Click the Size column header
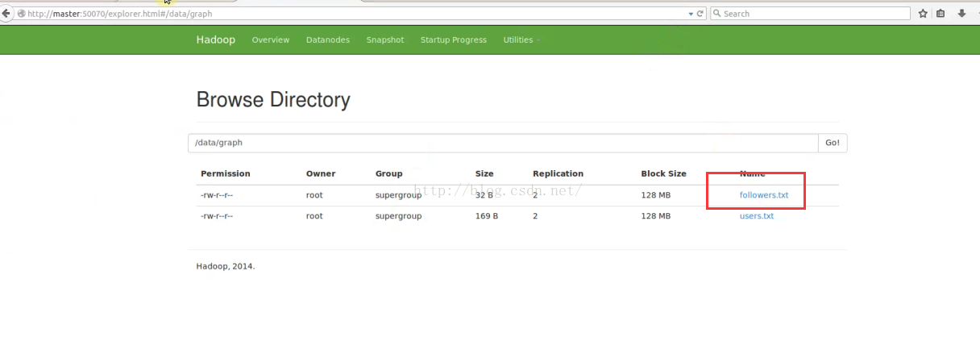The height and width of the screenshot is (363, 980). [x=484, y=173]
